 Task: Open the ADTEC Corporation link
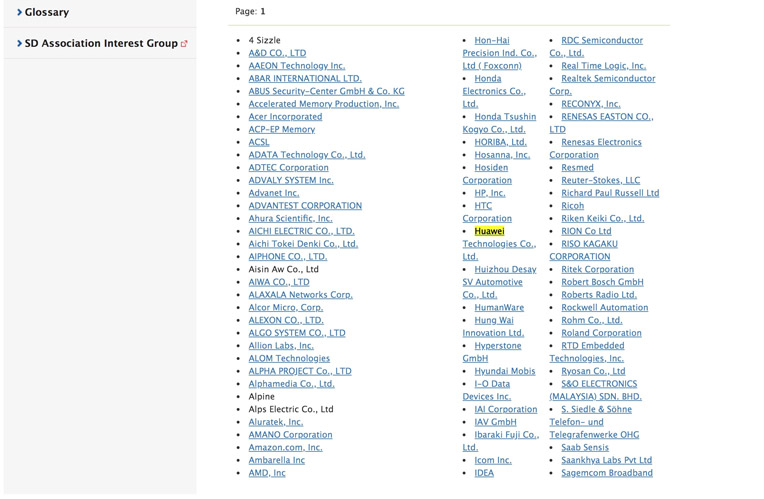[288, 167]
